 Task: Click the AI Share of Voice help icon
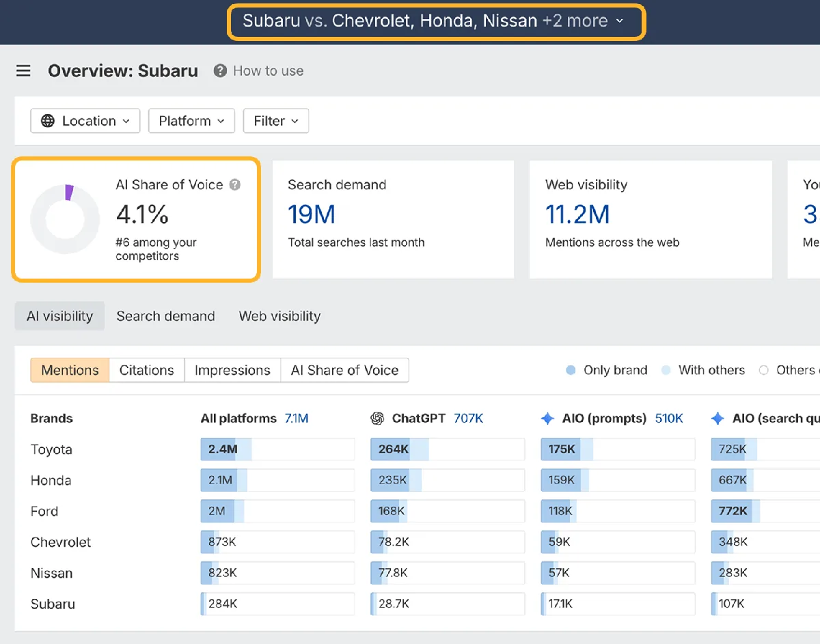click(235, 184)
